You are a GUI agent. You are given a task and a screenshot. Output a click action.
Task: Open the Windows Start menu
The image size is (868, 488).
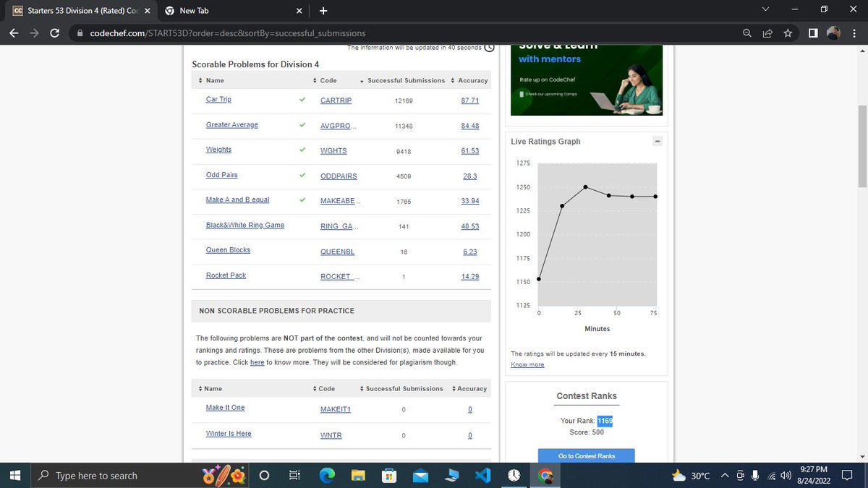pos(14,475)
